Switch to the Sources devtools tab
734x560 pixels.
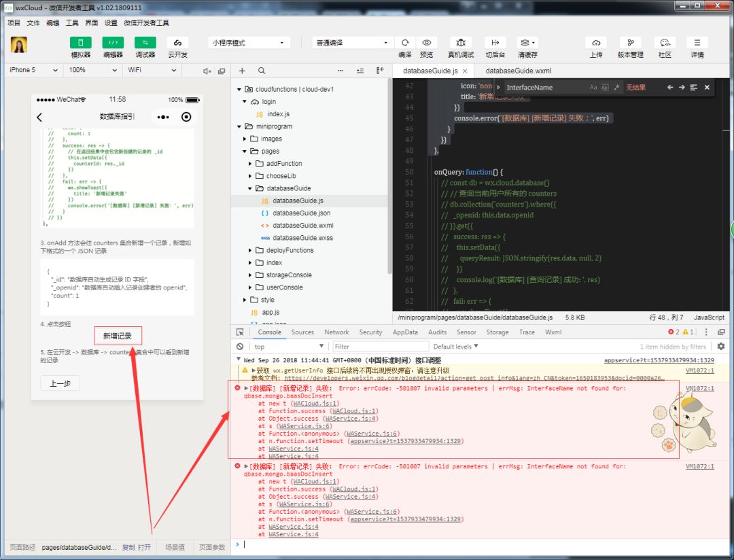tap(302, 332)
